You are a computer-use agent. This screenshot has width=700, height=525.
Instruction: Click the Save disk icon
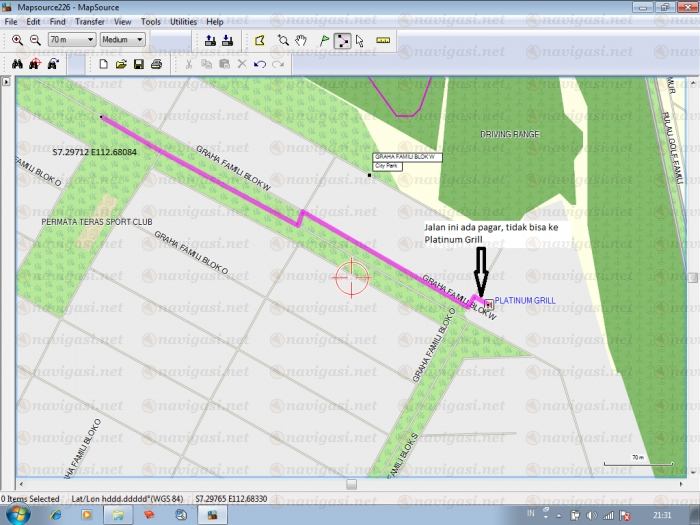[x=138, y=64]
